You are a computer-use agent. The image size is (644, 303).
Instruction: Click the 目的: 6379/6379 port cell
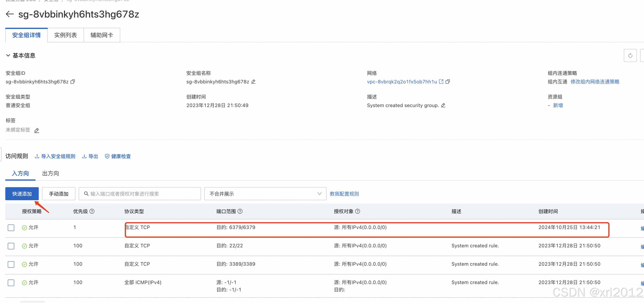[x=236, y=227]
